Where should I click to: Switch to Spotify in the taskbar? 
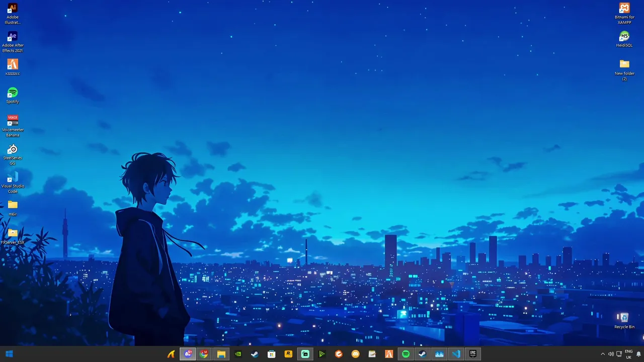tap(406, 354)
